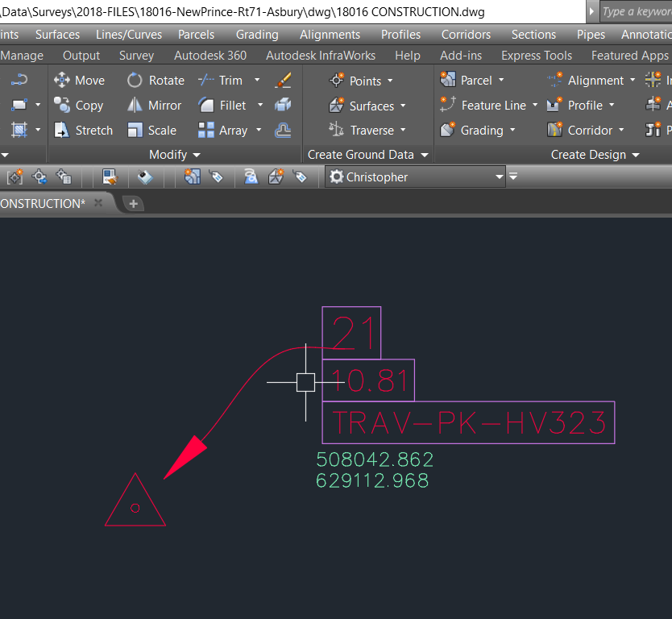This screenshot has height=619, width=672.
Task: Choose the Scale tool
Action: pos(151,130)
